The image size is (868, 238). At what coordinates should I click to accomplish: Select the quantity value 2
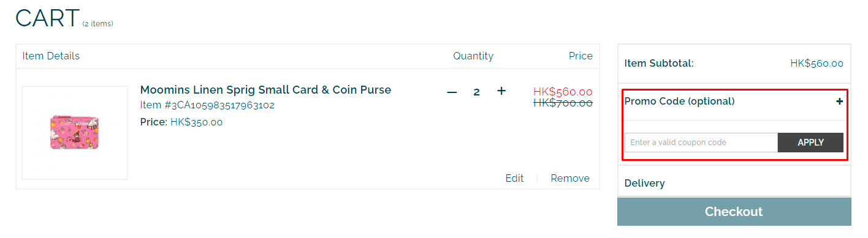click(476, 92)
